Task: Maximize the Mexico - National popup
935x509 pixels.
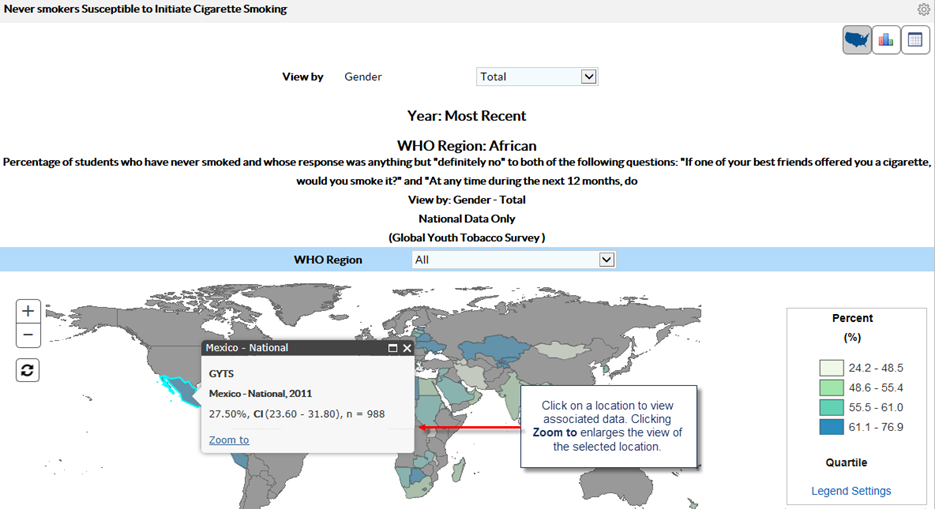Action: [393, 348]
